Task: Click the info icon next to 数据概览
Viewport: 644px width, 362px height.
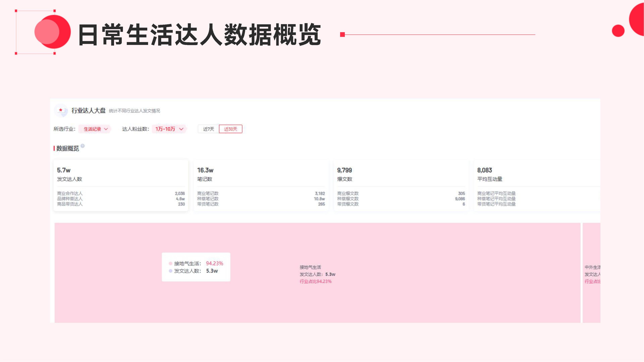Action: [83, 146]
